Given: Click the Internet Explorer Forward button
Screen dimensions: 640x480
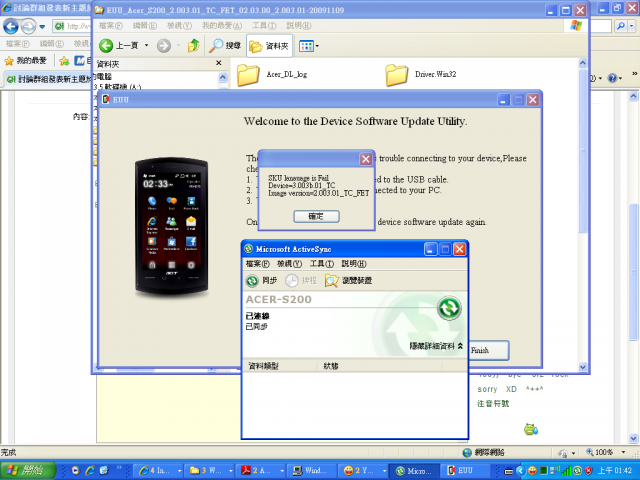Looking at the screenshot, I should click(x=28, y=27).
